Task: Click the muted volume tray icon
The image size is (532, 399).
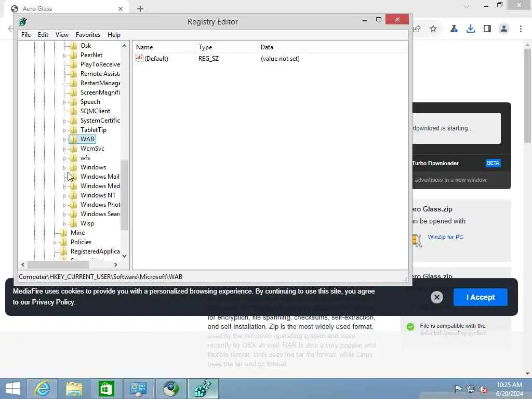Action: (x=483, y=389)
